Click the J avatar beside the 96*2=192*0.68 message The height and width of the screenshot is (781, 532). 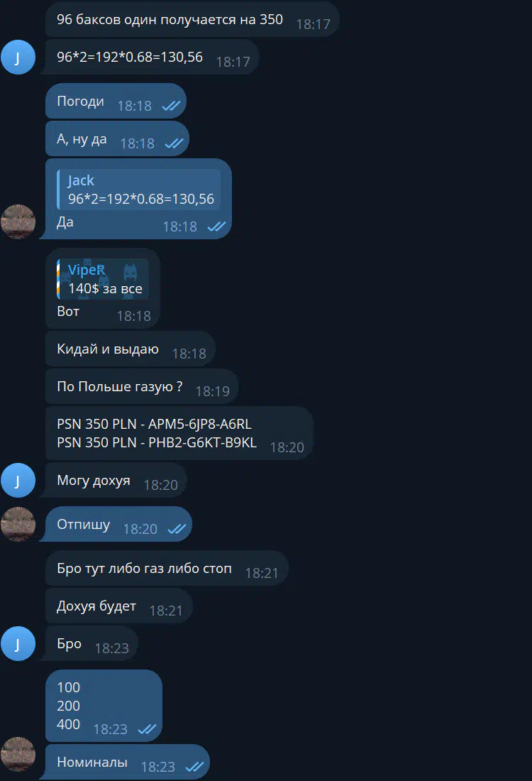click(x=18, y=57)
